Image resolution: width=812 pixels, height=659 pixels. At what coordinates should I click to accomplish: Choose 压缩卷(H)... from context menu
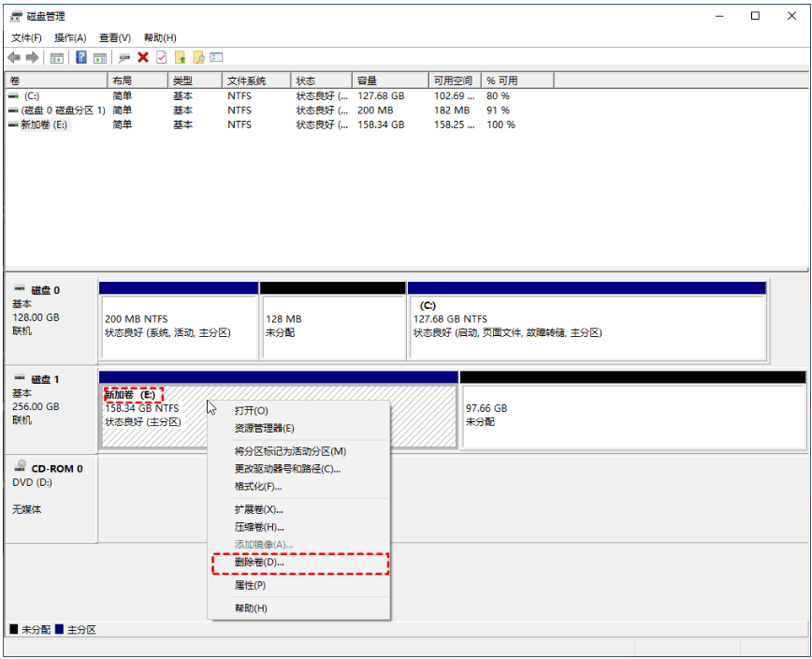coord(259,527)
